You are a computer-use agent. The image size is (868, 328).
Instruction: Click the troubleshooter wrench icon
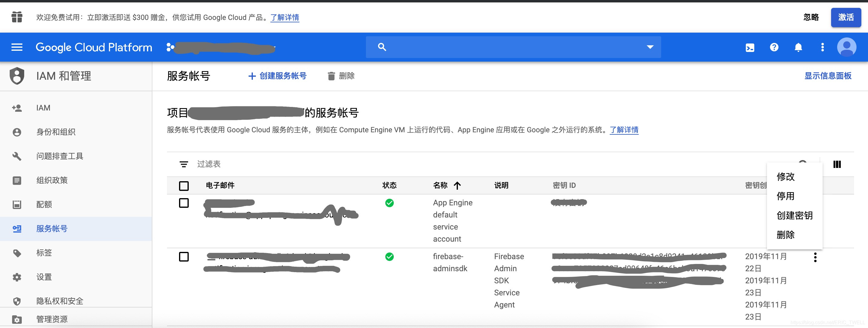(17, 156)
